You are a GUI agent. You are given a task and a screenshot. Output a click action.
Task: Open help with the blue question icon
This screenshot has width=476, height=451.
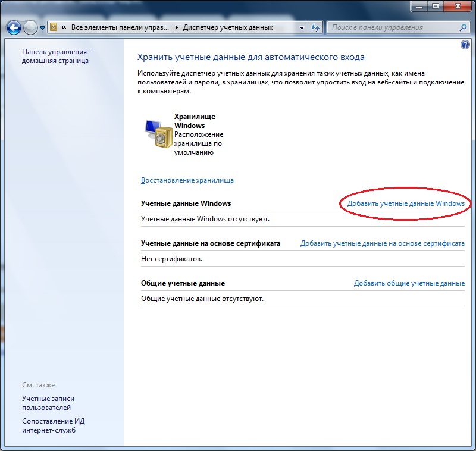[465, 45]
